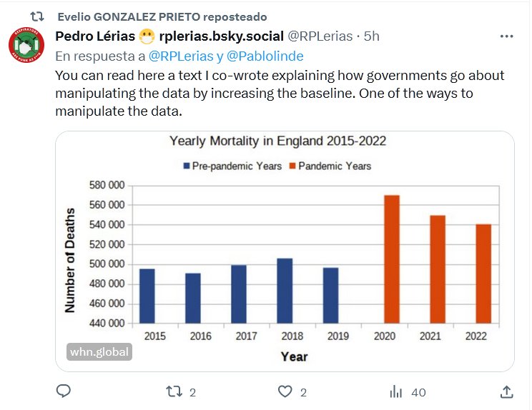The width and height of the screenshot is (532, 410).
Task: Click the Pre-pandemic Years blue legend swatch
Action: (187, 166)
